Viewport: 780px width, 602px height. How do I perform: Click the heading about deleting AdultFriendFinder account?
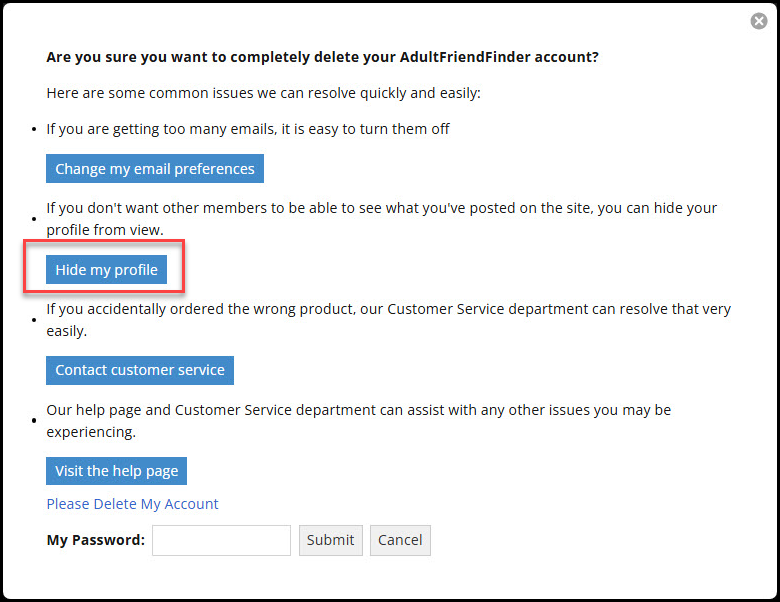tap(322, 57)
